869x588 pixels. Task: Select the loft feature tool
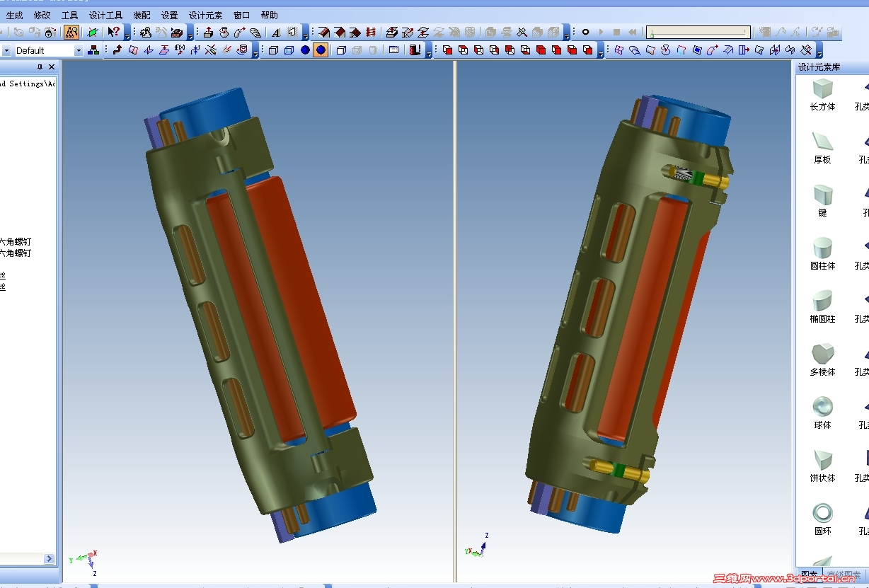tap(255, 32)
